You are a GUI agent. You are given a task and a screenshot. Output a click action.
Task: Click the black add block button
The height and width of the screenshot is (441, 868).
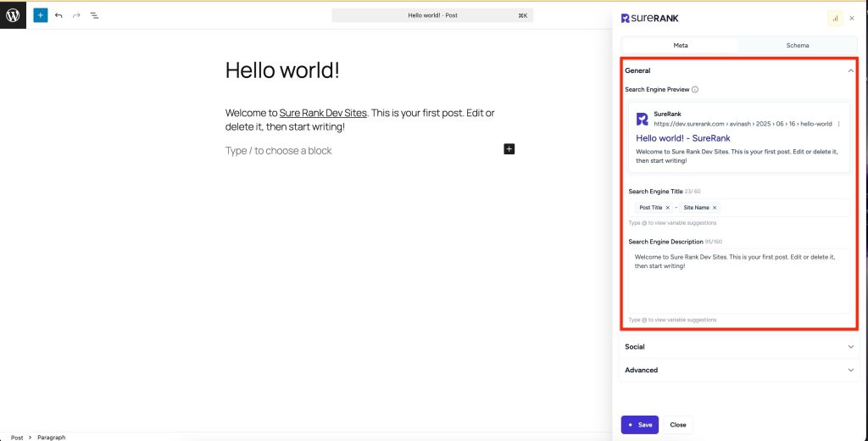click(509, 149)
